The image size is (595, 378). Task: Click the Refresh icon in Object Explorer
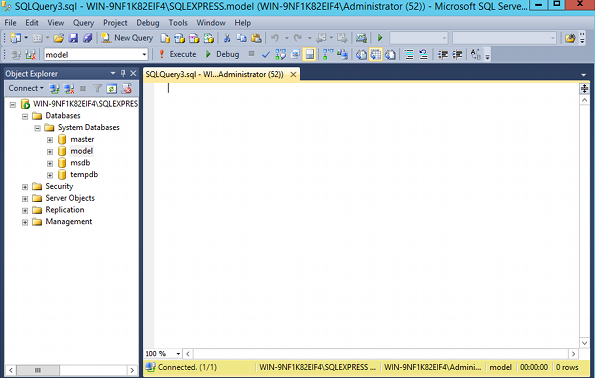click(112, 88)
